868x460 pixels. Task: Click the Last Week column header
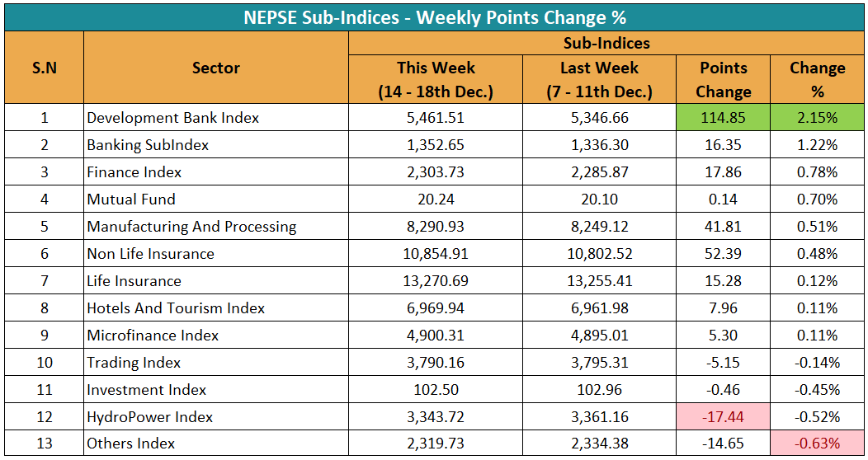click(599, 79)
